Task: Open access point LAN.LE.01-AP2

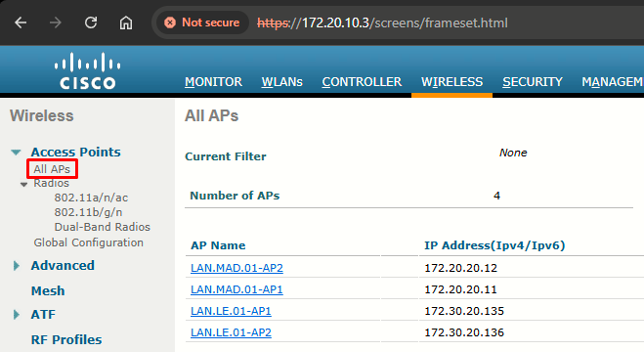Action: click(231, 332)
